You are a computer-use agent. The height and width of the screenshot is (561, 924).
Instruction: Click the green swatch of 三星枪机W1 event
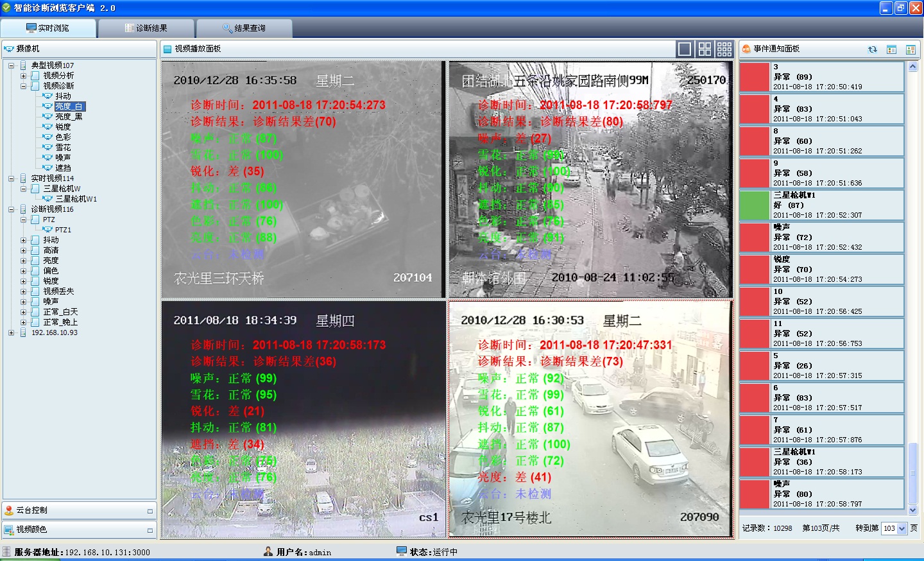(x=754, y=205)
